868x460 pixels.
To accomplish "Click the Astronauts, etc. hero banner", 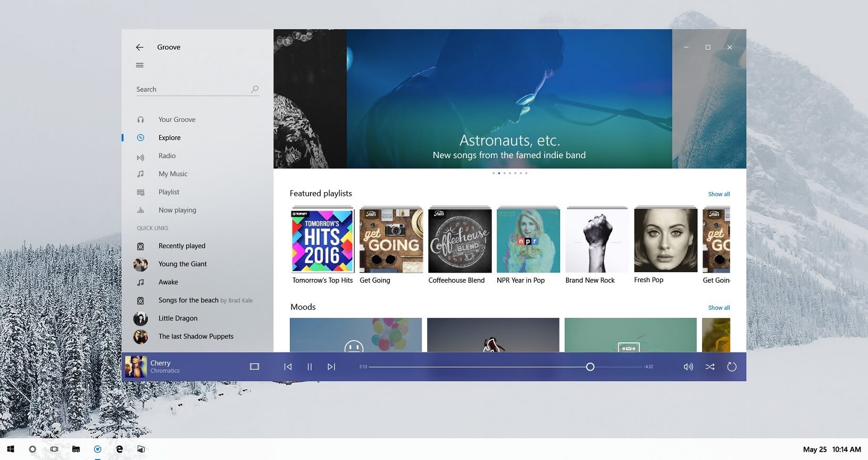I will 509,99.
